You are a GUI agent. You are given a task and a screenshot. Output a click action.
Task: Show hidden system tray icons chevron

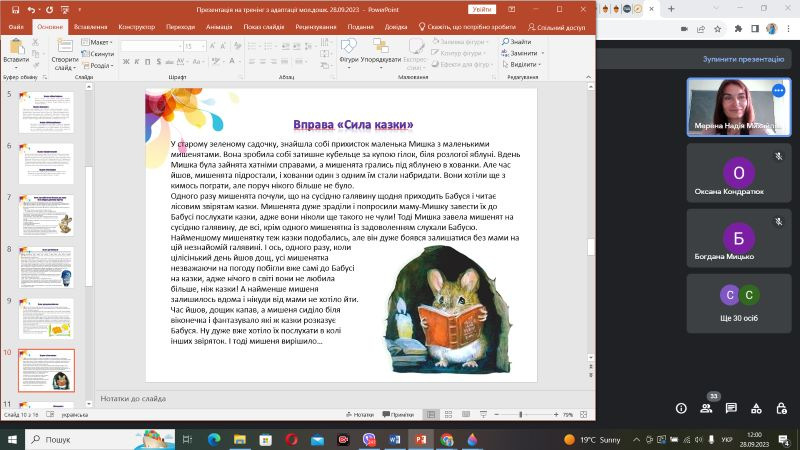(636, 439)
